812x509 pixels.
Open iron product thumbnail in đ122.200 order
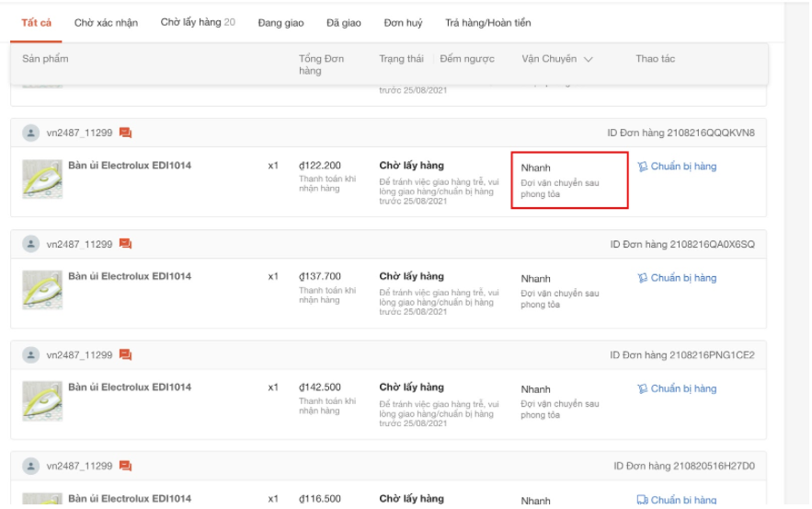tap(42, 179)
